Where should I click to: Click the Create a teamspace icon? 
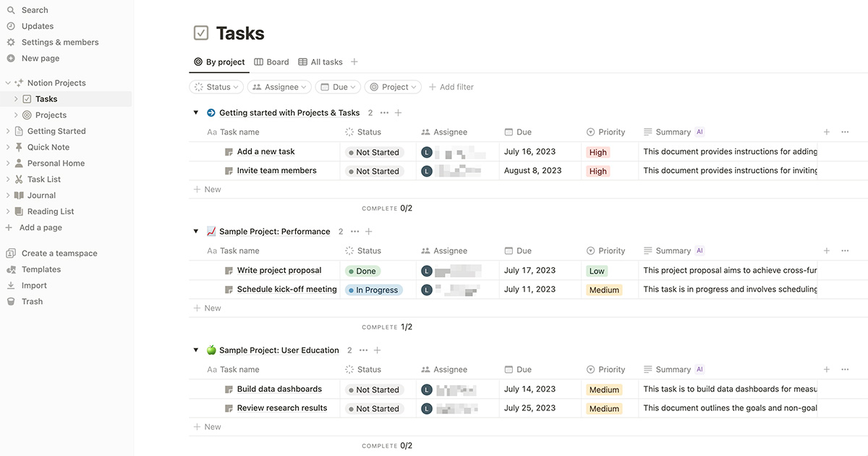point(11,253)
